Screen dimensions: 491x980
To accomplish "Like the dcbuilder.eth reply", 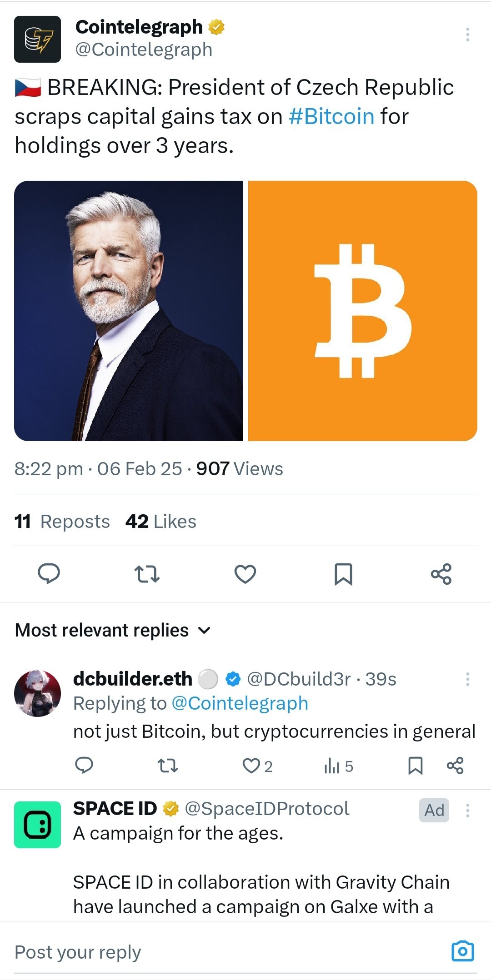I will (257, 766).
